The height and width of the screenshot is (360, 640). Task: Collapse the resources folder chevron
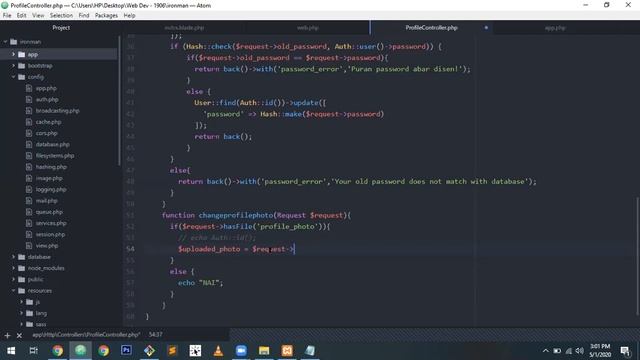13,291
